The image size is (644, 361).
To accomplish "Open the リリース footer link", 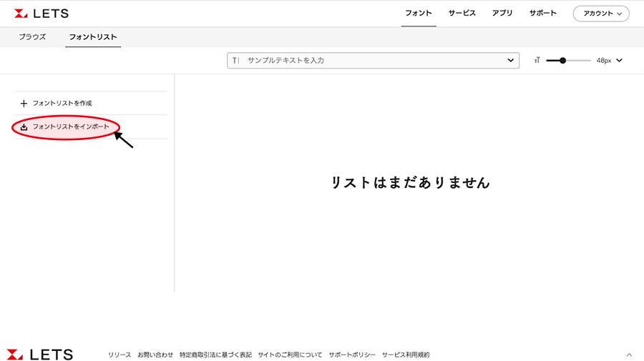I will tap(119, 355).
